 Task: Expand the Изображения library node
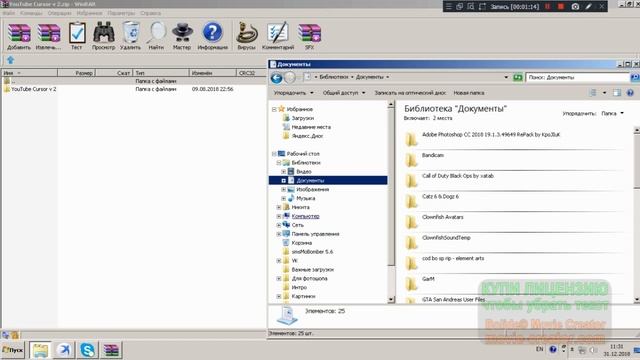[284, 190]
